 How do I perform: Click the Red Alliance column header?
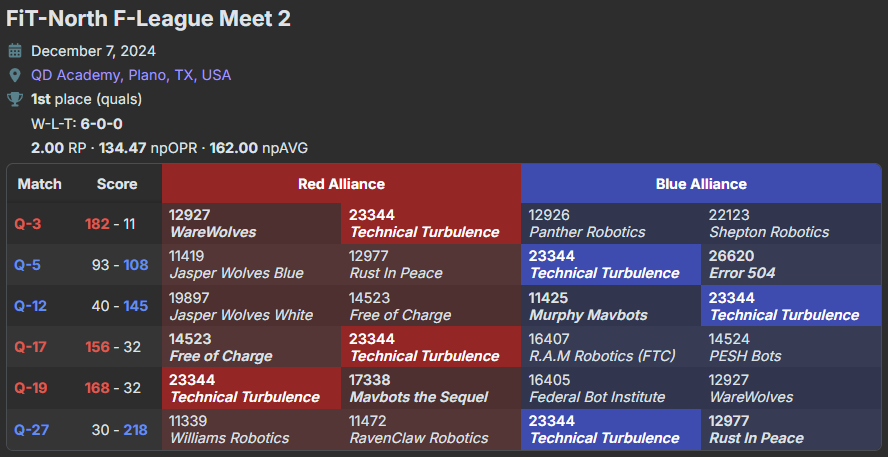pyautogui.click(x=341, y=184)
